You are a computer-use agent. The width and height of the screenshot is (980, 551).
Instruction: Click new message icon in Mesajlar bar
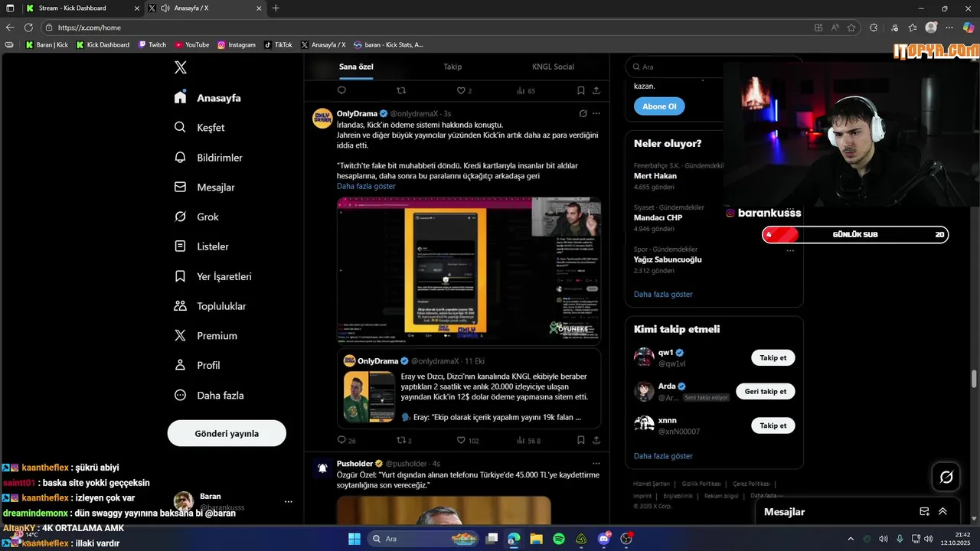tap(924, 511)
